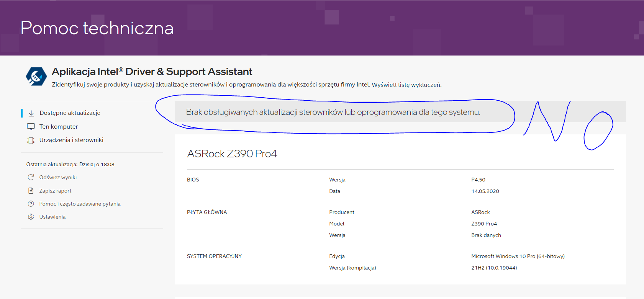
Task: Open Ustawienia settings link
Action: pyautogui.click(x=52, y=217)
